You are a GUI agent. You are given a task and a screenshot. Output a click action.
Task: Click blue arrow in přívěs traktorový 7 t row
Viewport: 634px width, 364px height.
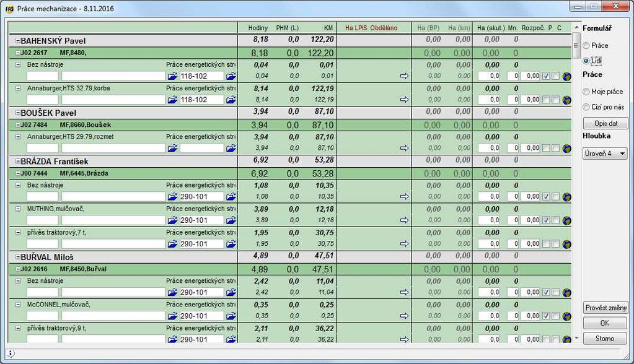click(x=404, y=244)
